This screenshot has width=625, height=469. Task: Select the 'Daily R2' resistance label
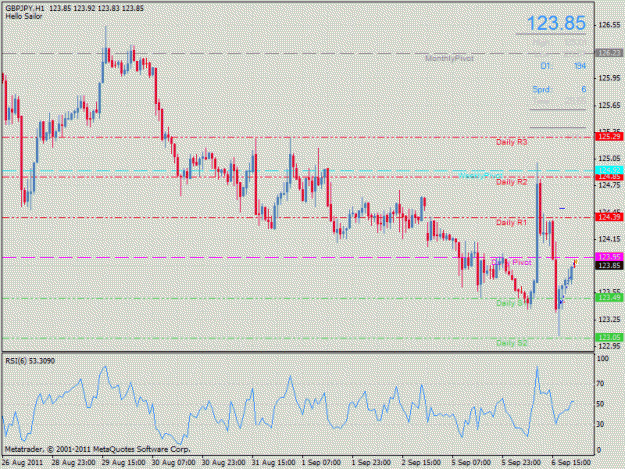[511, 182]
